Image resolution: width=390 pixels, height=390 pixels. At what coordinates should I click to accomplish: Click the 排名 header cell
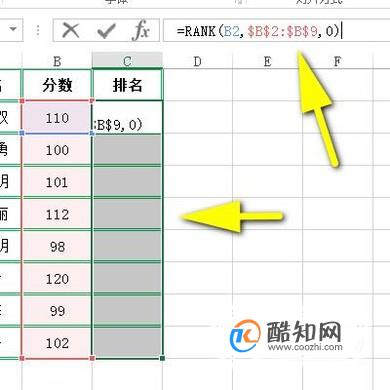(x=127, y=85)
